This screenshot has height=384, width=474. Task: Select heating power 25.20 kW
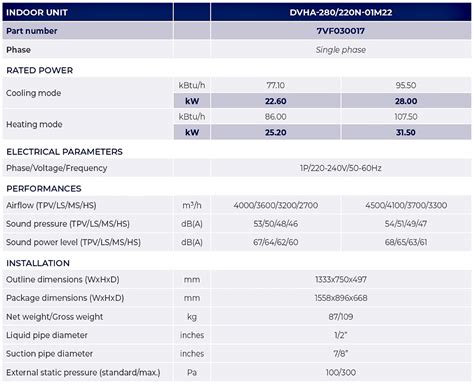[275, 132]
